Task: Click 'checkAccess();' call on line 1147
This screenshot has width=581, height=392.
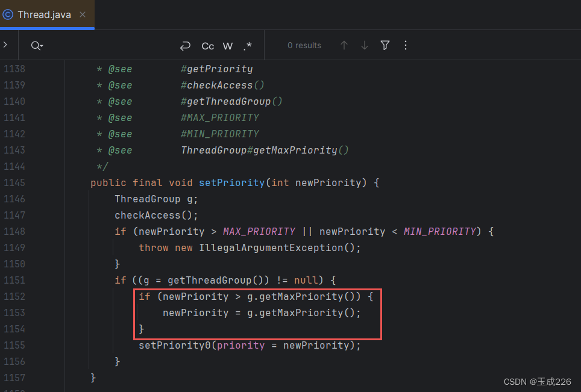Action: [x=156, y=216]
